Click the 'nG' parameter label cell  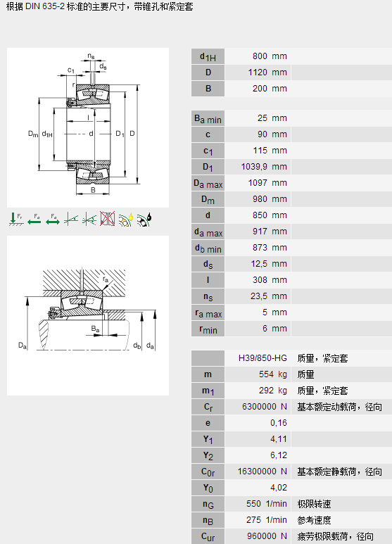click(x=208, y=504)
